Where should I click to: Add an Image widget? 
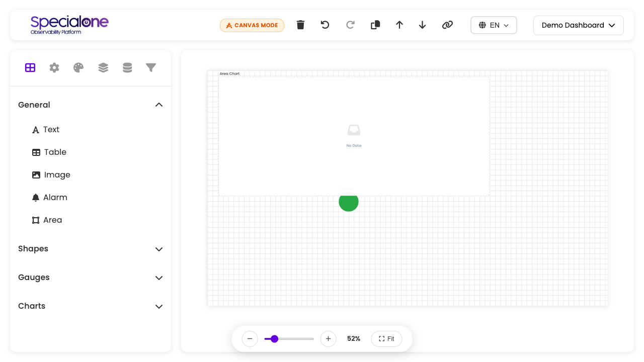pyautogui.click(x=51, y=175)
